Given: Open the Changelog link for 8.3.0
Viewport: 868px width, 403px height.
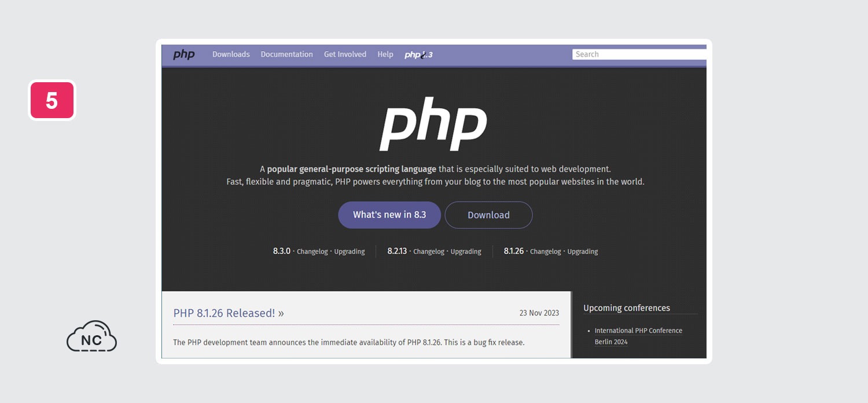Looking at the screenshot, I should pos(312,252).
